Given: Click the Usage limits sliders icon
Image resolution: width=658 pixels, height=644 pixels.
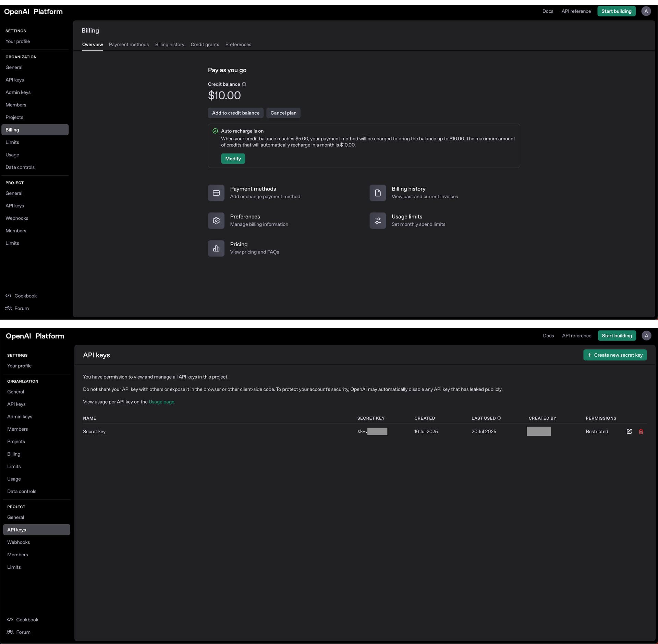Looking at the screenshot, I should 378,221.
